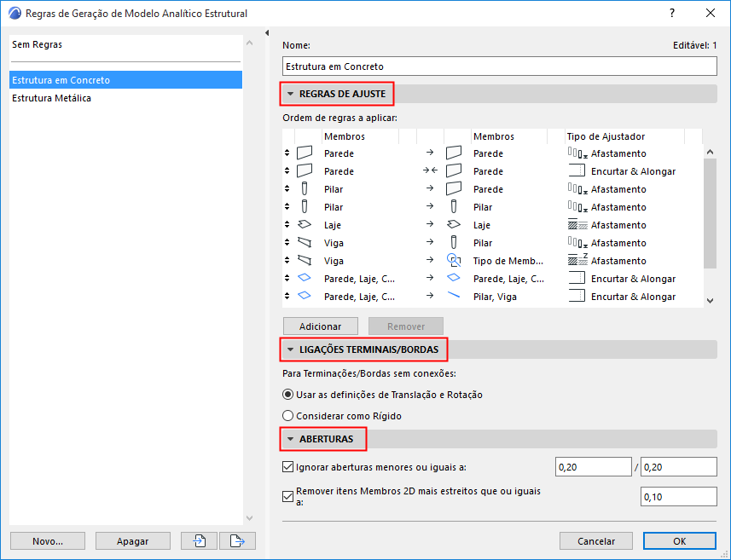The height and width of the screenshot is (560, 731).
Task: Click the direction arrow in Pilar to Pilar row
Action: point(430,206)
